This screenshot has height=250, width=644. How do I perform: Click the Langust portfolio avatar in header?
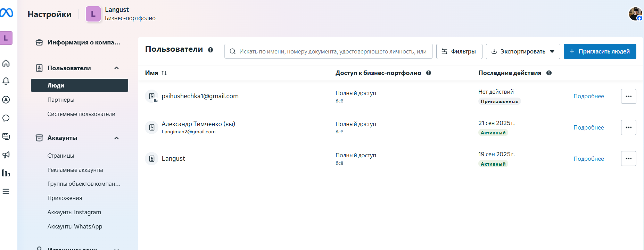(93, 14)
